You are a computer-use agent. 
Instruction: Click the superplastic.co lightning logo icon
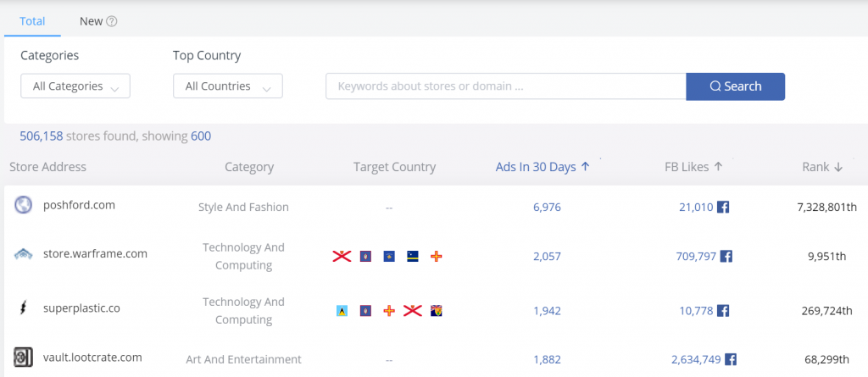[x=23, y=308]
